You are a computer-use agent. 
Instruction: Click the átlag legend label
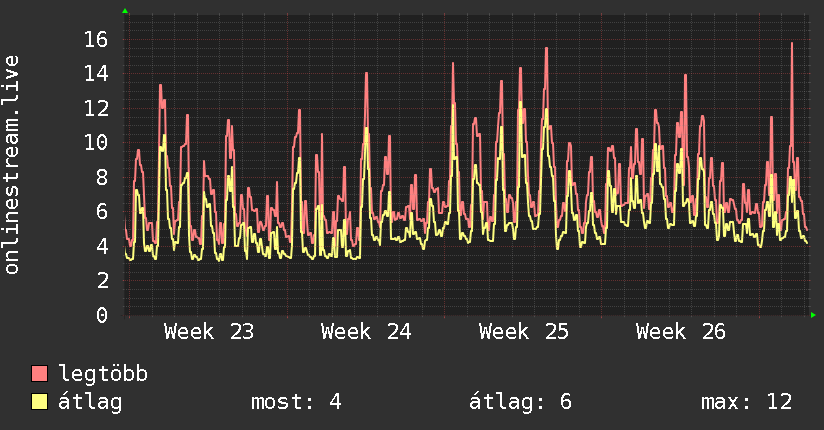click(x=90, y=403)
